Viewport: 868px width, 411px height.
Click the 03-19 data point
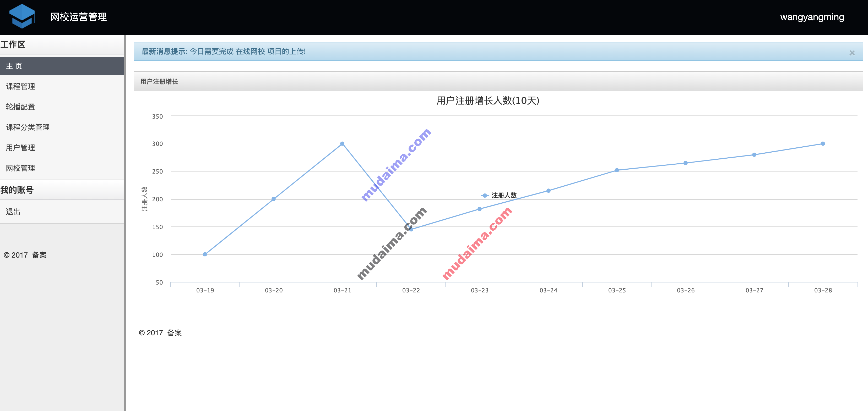205,254
